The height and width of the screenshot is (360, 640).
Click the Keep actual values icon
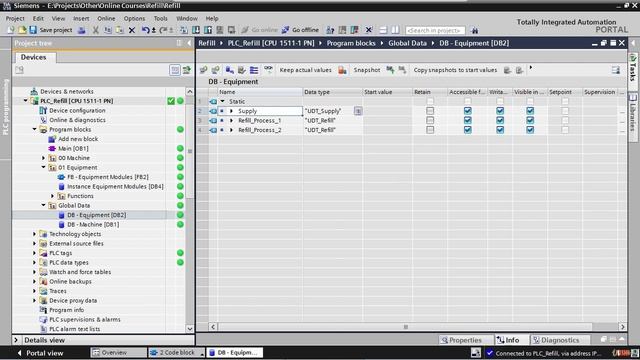point(342,70)
